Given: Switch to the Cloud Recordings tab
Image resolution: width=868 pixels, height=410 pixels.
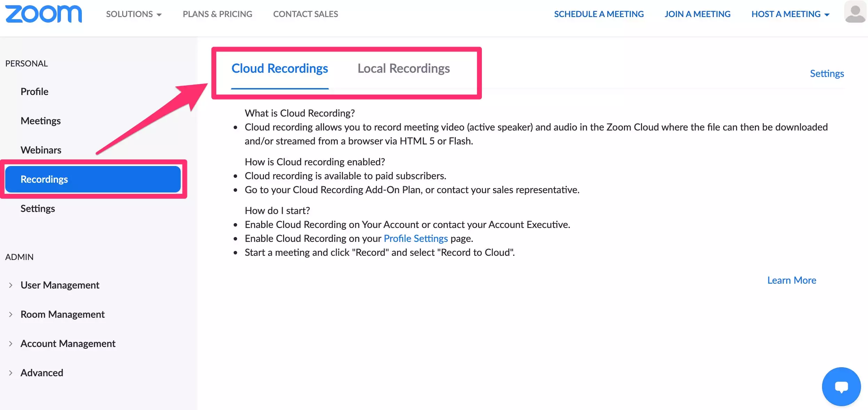Looking at the screenshot, I should pyautogui.click(x=280, y=69).
